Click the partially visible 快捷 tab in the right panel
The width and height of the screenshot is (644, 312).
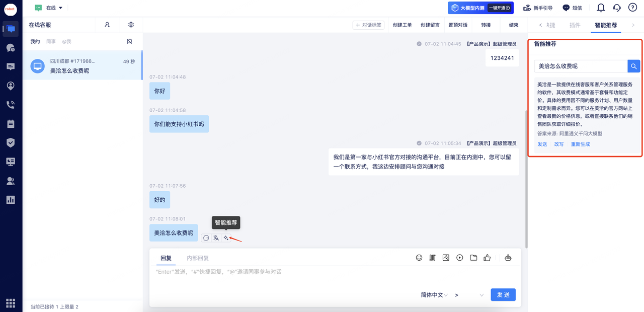(550, 25)
